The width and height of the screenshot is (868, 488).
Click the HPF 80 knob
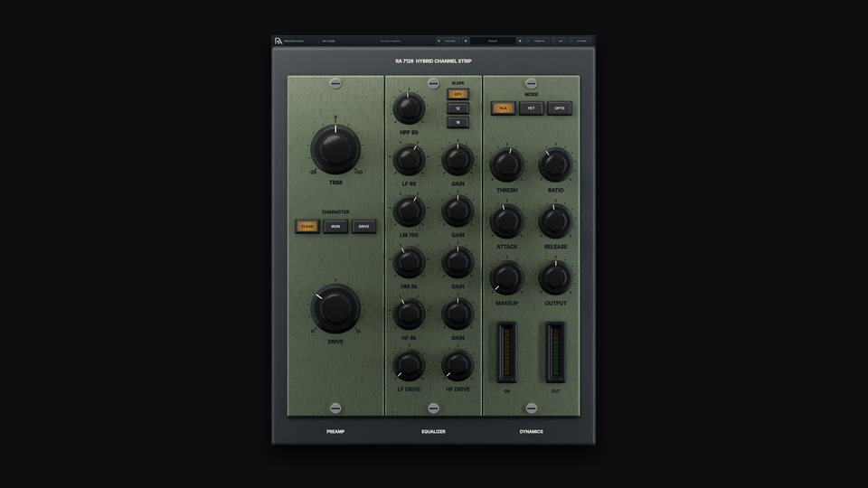[x=409, y=108]
